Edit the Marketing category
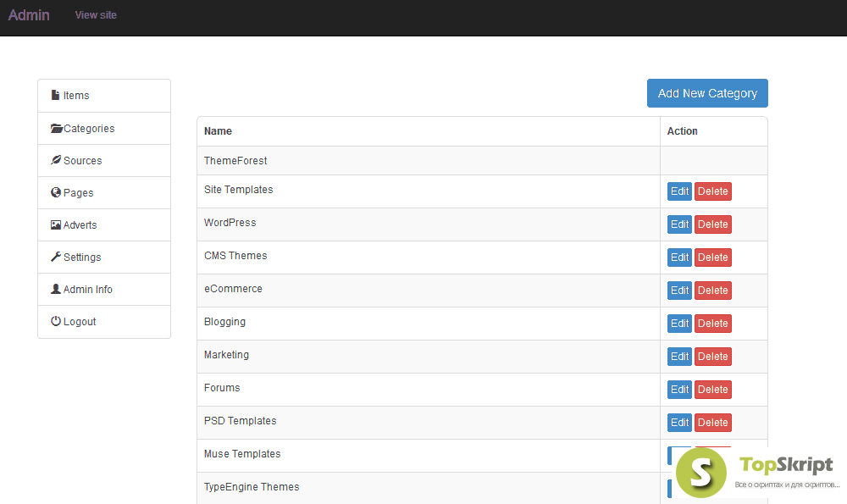The width and height of the screenshot is (847, 504). click(679, 356)
